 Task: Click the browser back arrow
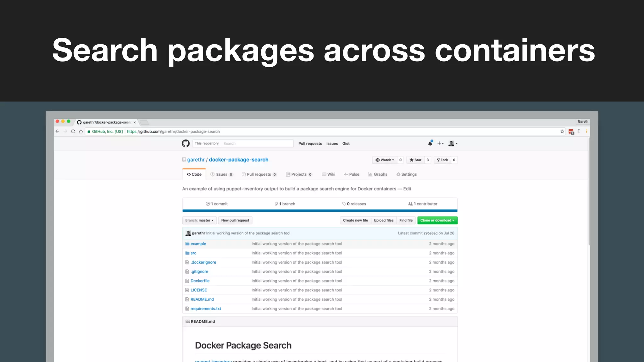pyautogui.click(x=57, y=131)
